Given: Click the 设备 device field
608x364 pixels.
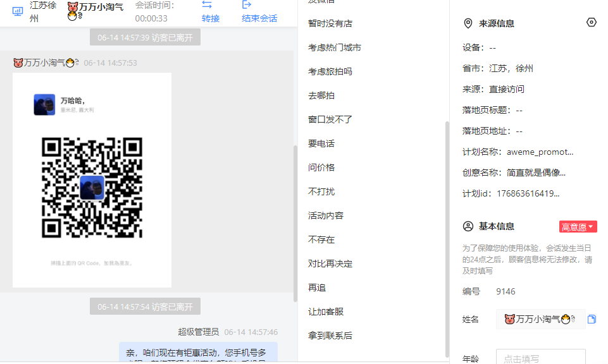Looking at the screenshot, I should pos(479,48).
